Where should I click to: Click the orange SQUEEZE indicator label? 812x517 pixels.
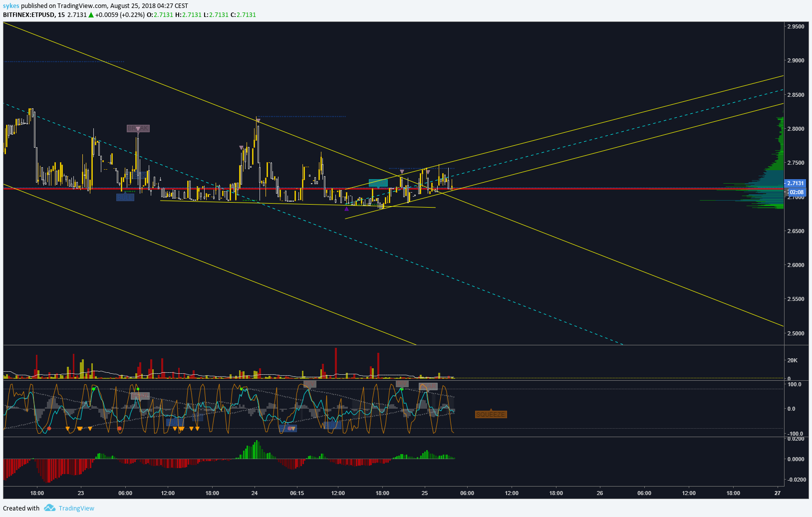point(491,414)
